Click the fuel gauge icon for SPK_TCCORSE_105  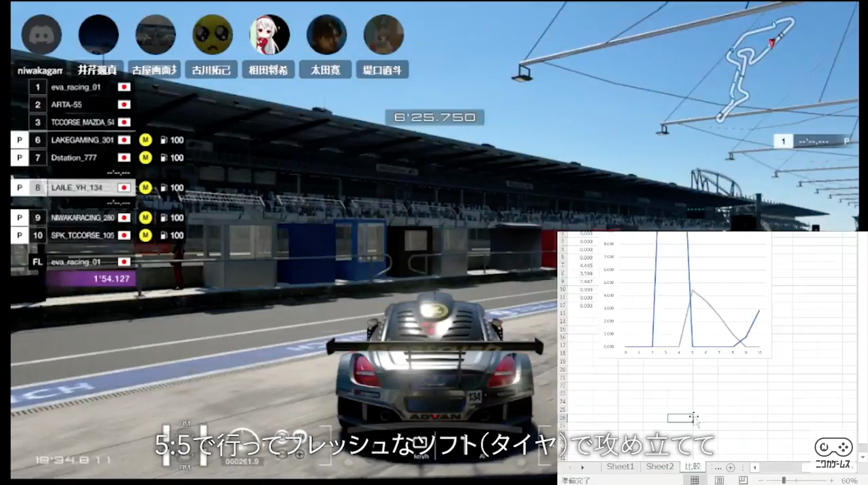163,235
